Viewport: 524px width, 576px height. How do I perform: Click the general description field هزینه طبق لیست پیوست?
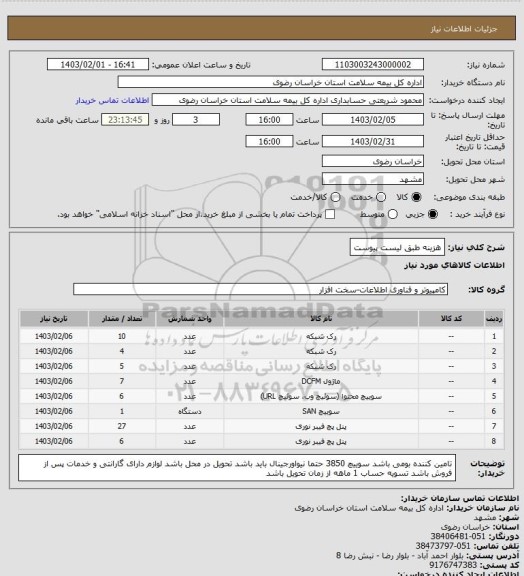(397, 248)
